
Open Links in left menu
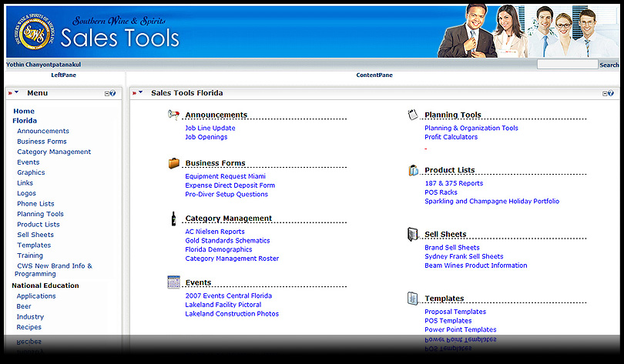(25, 183)
